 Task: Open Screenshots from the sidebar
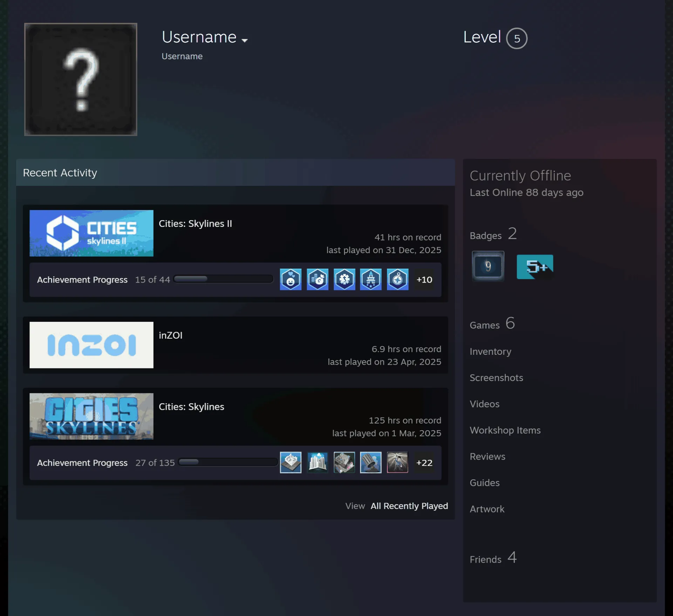(x=496, y=378)
